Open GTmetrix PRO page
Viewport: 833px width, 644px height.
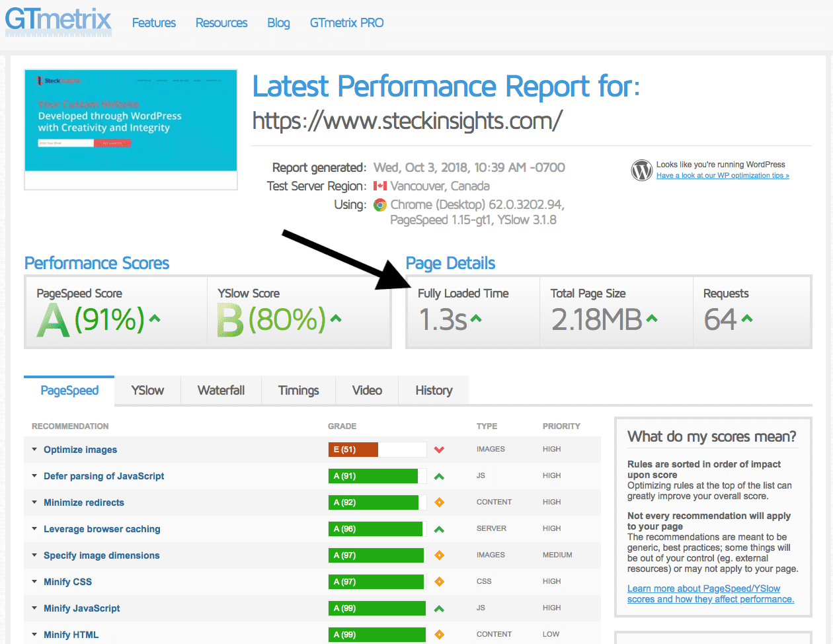point(346,23)
